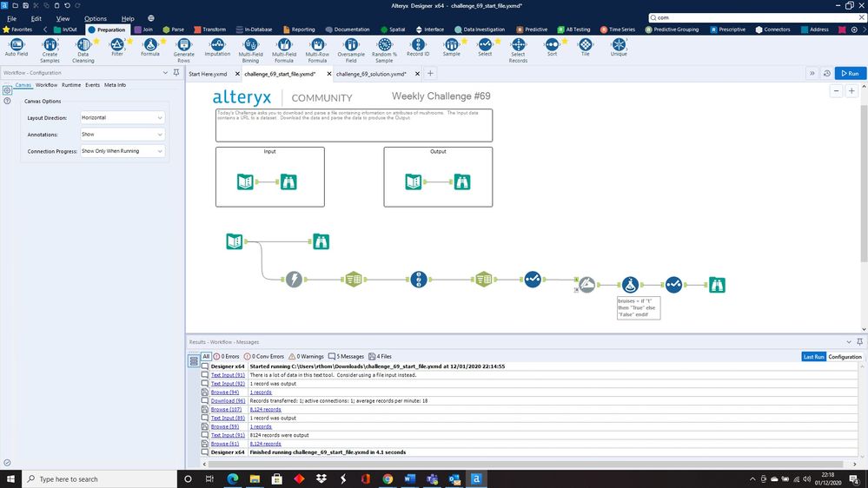Select the Select Records tool
The height and width of the screenshot is (488, 868).
[x=518, y=50]
